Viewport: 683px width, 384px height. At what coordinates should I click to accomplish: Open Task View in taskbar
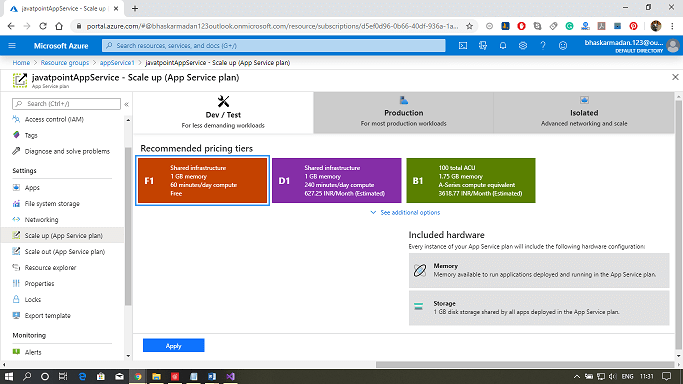(63, 377)
